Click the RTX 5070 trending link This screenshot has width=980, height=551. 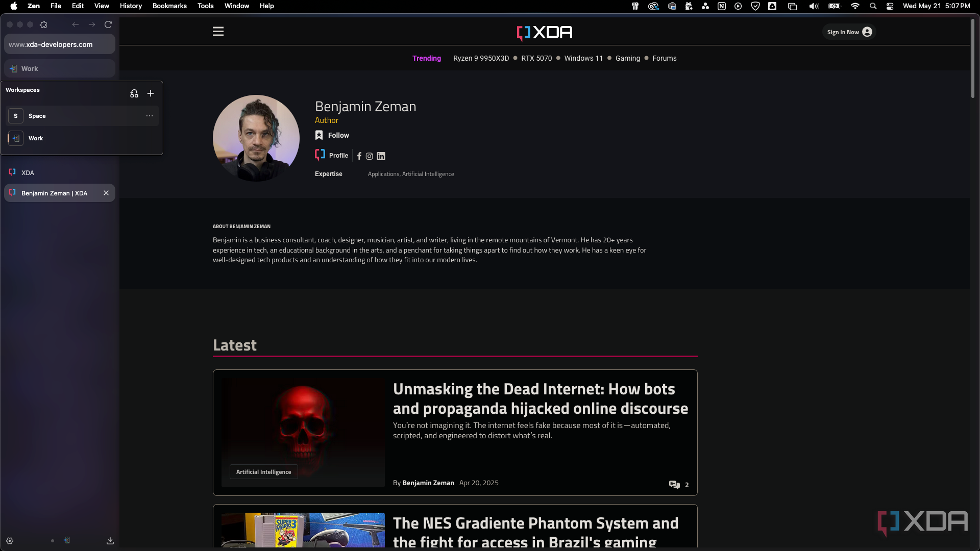(x=536, y=58)
